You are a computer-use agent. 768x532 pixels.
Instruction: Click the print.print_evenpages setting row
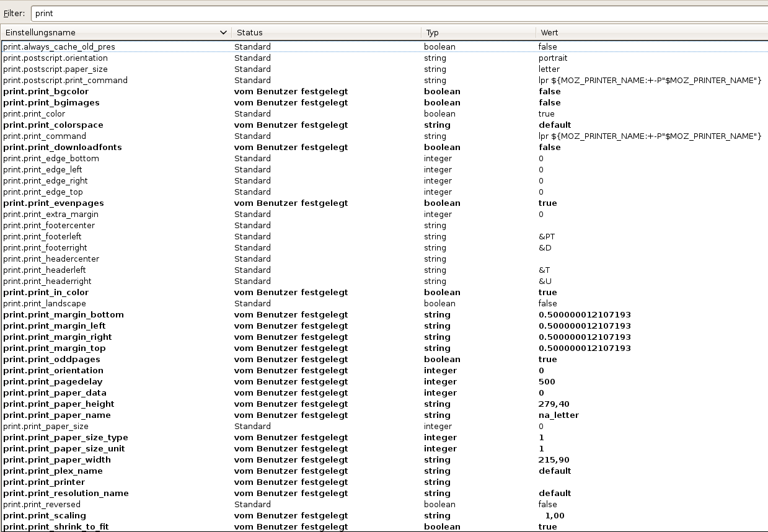click(x=53, y=203)
